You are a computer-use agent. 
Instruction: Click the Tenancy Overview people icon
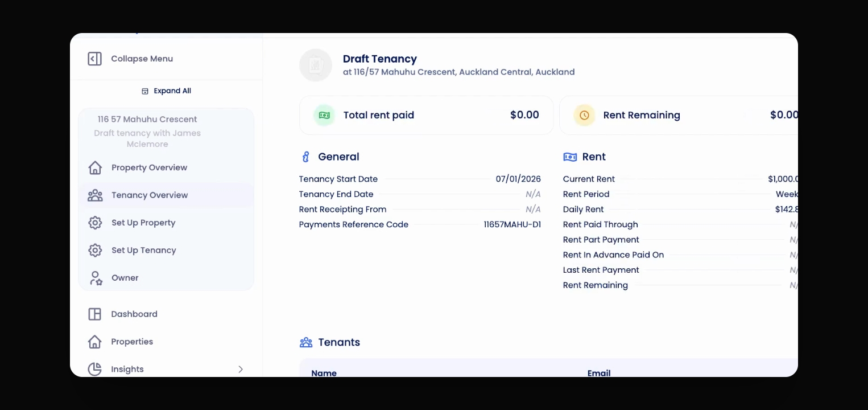click(95, 195)
